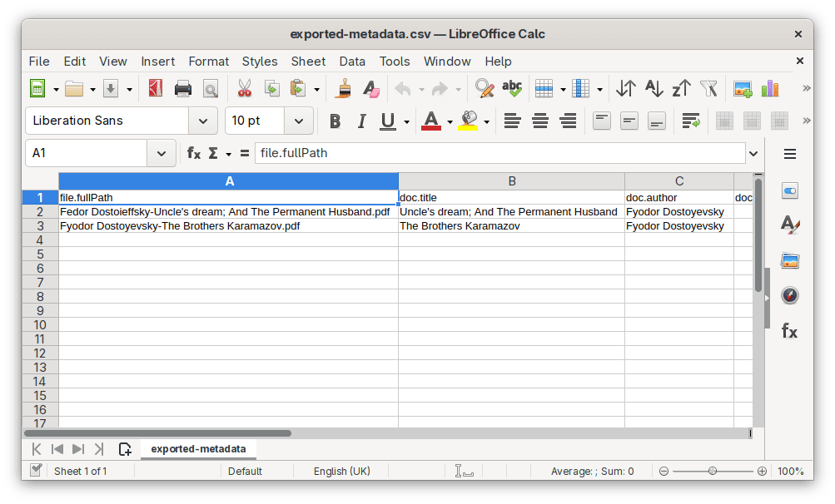Open the AutoFilter tool
835x504 pixels.
[708, 87]
